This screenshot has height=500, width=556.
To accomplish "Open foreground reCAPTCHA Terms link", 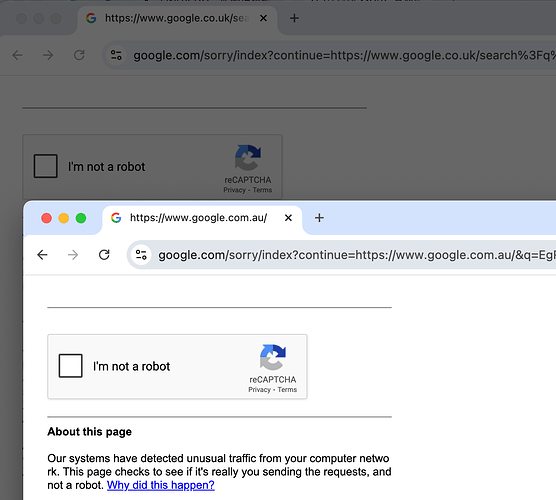I will click(x=287, y=390).
